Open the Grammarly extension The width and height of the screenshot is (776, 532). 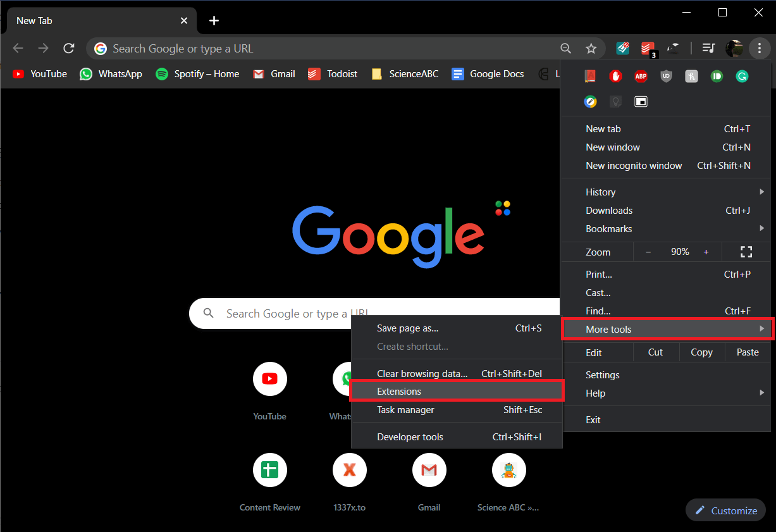742,76
